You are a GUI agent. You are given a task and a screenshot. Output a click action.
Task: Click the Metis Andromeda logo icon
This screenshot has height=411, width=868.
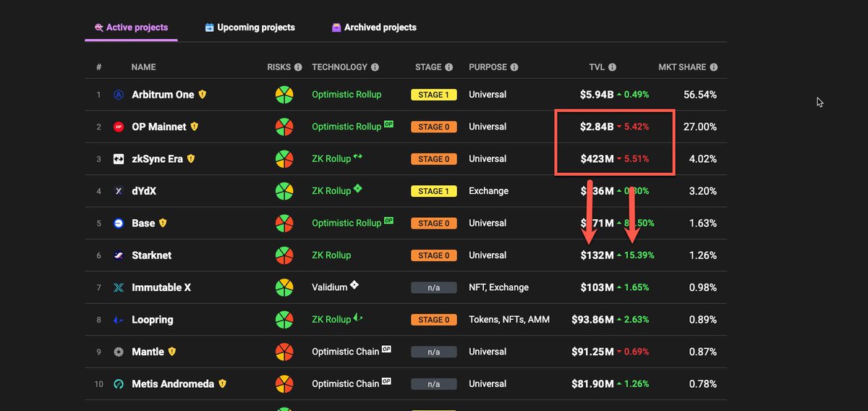[x=119, y=384]
